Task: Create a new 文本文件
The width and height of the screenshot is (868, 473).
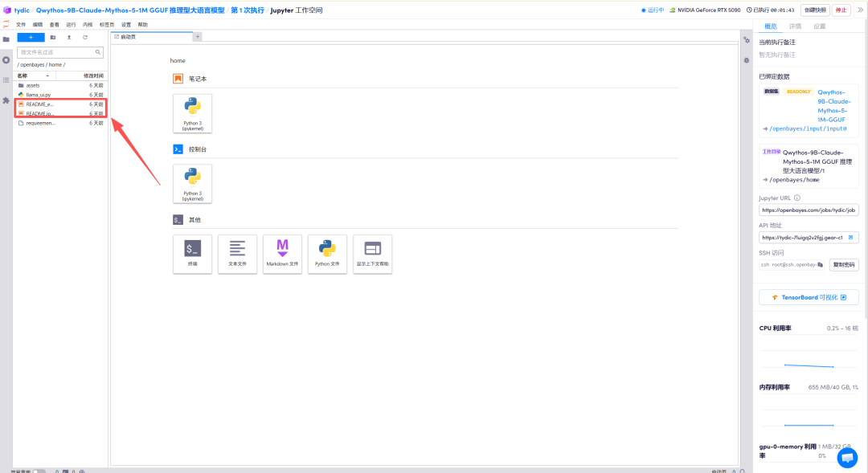Action: [x=237, y=254]
